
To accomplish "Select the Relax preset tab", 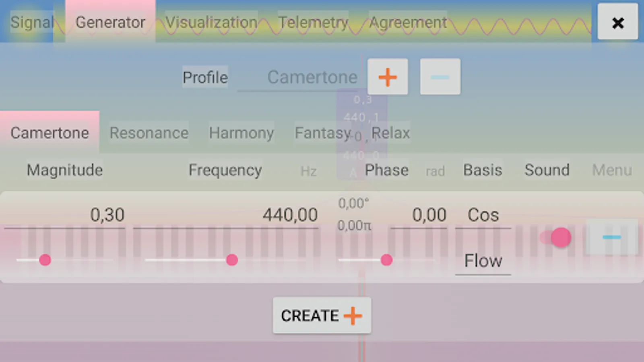I will (x=390, y=133).
